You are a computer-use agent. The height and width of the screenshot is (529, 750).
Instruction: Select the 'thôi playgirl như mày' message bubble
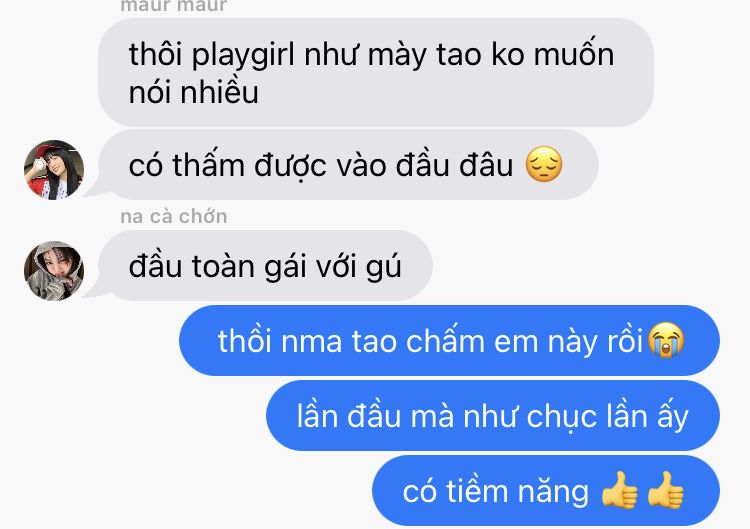376,73
